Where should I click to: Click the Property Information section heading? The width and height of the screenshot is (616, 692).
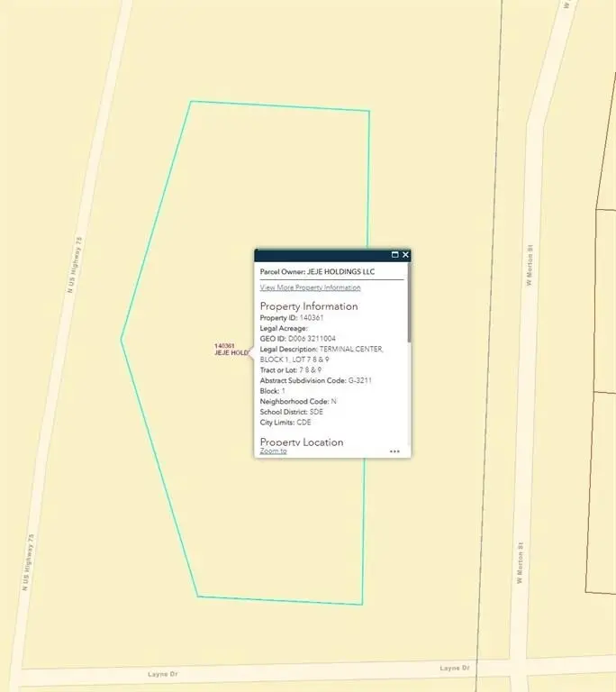tap(309, 306)
